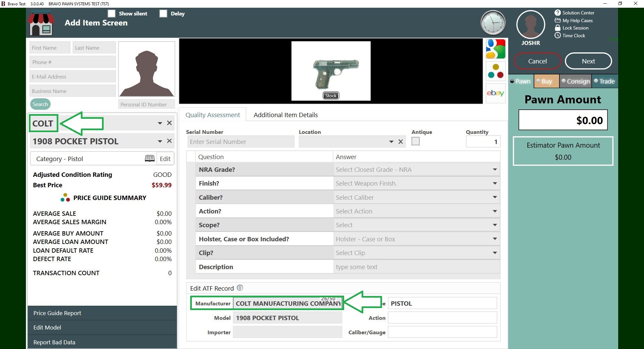Screen dimensions: 644x349
Task: Open Caliber answer dropdown
Action: pos(495,197)
